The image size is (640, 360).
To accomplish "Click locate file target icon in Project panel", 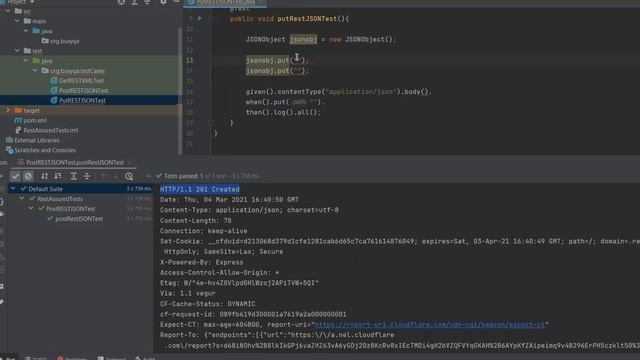I will [122, 2].
